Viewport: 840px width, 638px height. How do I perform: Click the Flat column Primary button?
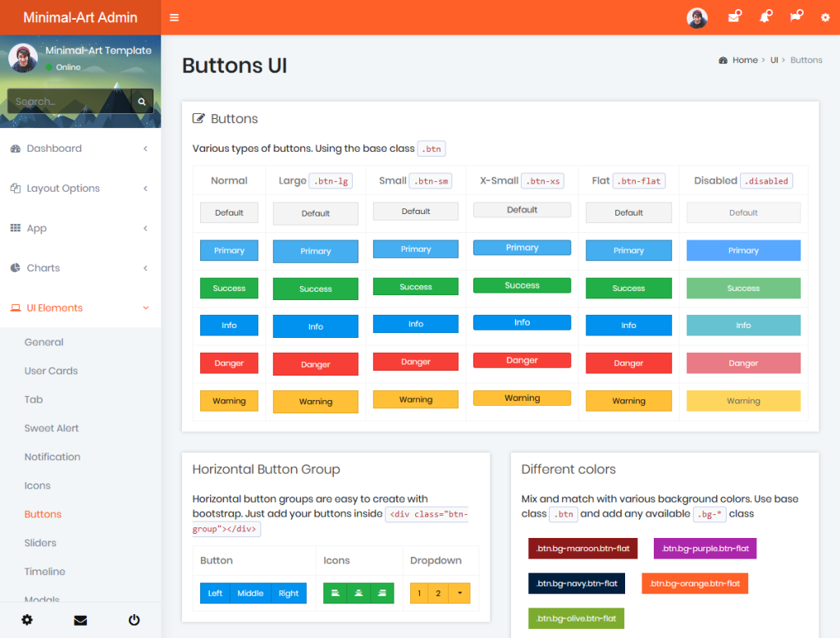coord(628,250)
